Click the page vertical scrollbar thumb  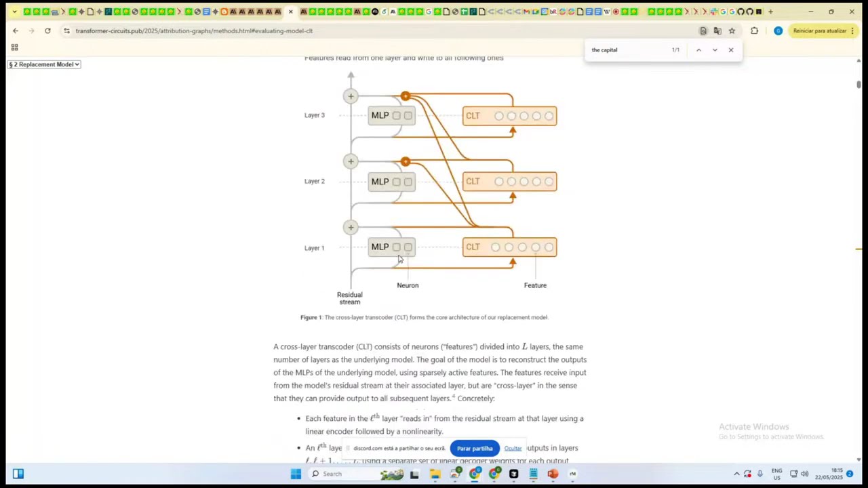point(859,84)
